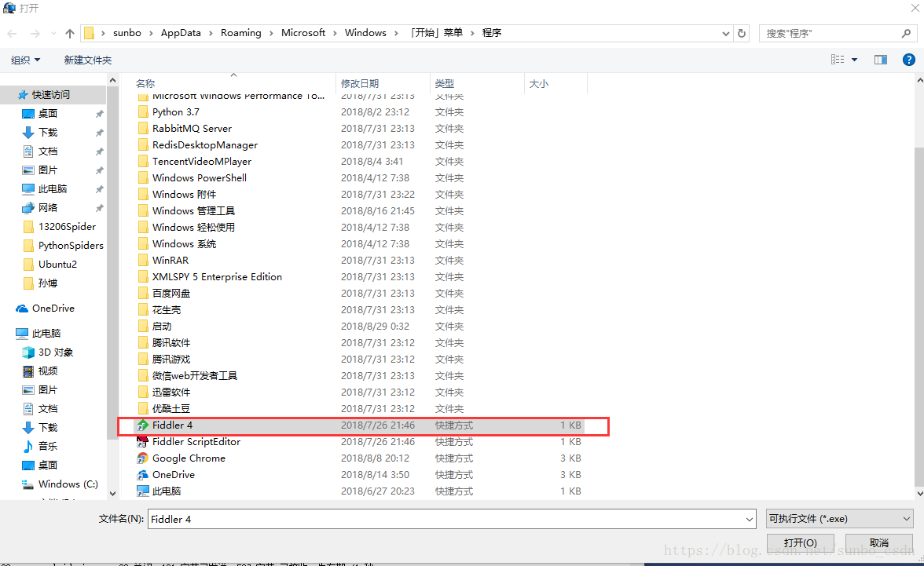Expand the file name combo box
This screenshot has height=566, width=924.
pyautogui.click(x=749, y=520)
